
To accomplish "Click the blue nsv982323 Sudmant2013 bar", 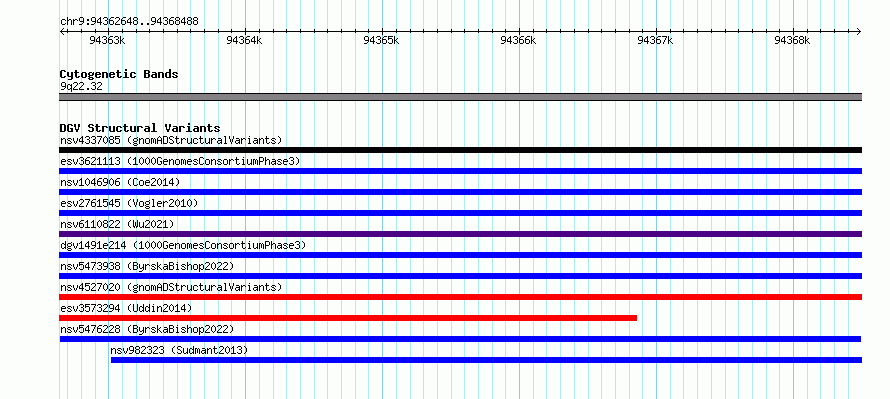I will pyautogui.click(x=486, y=360).
